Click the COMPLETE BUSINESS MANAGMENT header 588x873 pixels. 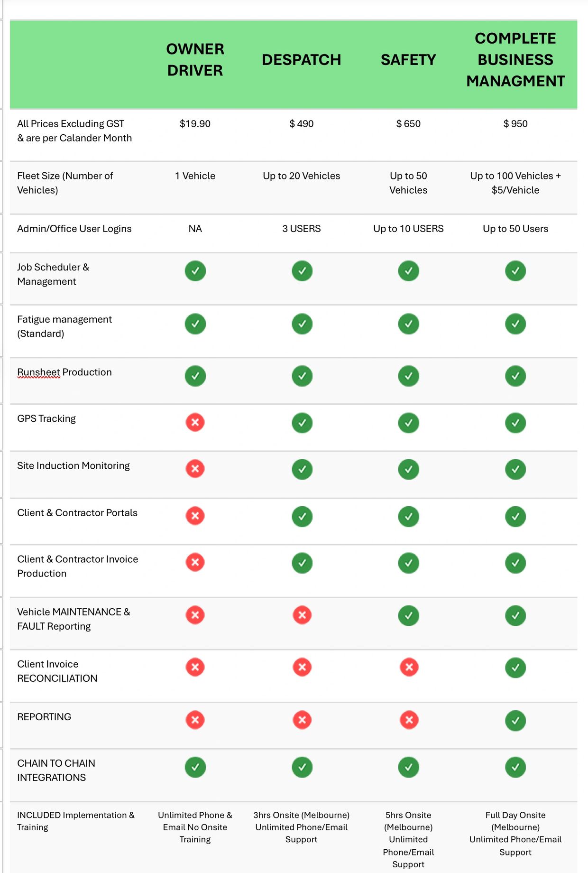[515, 60]
